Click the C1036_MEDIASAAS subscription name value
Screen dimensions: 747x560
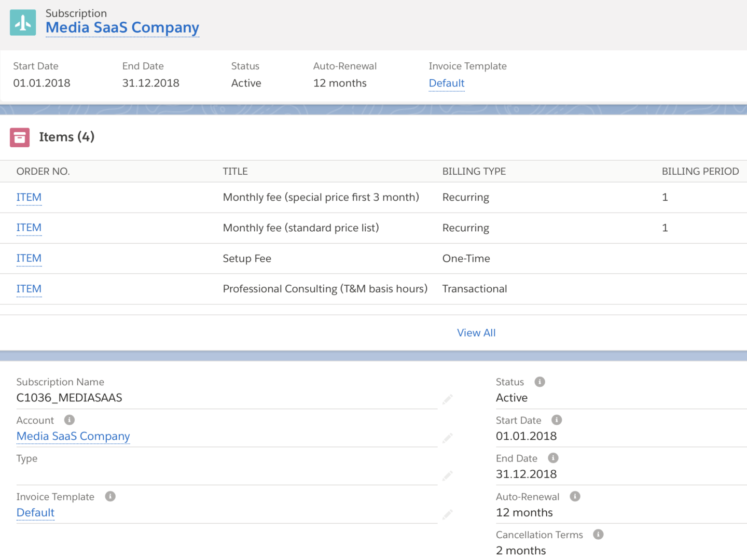70,398
